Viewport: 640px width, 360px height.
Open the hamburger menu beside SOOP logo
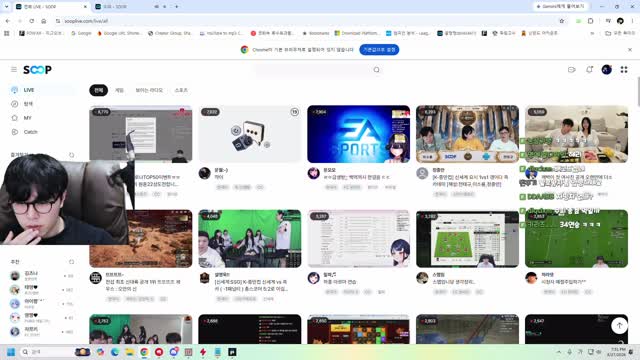[x=14, y=70]
